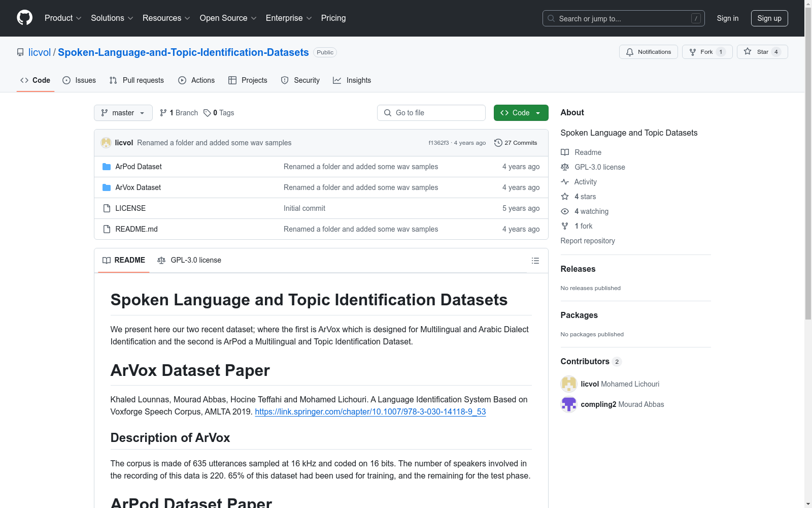This screenshot has height=508, width=812.
Task: Click the README.md file icon
Action: coord(107,229)
